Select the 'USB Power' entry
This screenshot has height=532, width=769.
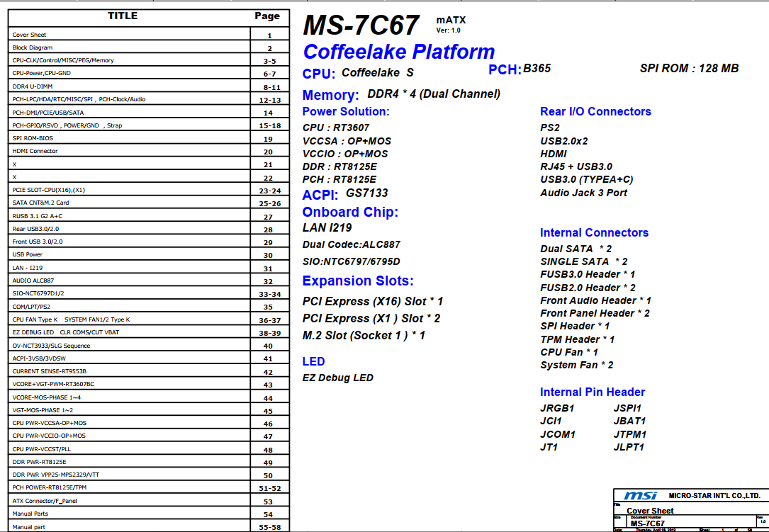[x=149, y=254]
